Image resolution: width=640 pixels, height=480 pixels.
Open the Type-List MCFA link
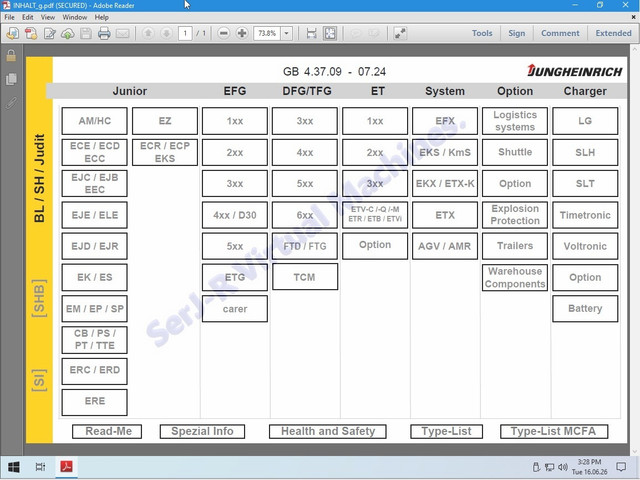pyautogui.click(x=554, y=431)
